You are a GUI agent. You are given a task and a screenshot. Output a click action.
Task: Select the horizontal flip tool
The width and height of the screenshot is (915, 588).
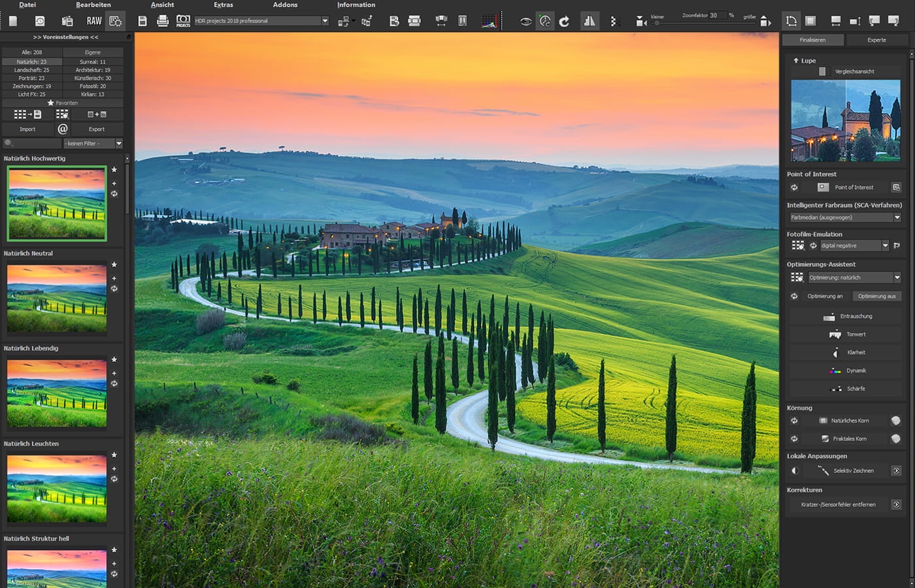[589, 20]
